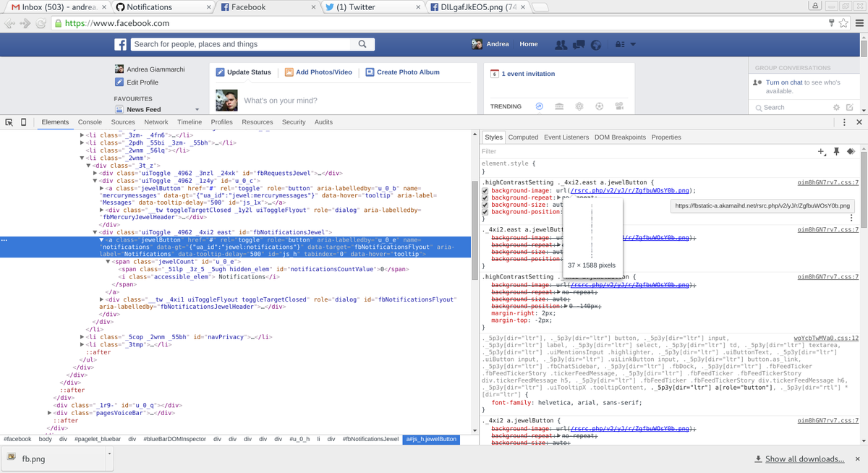The height and width of the screenshot is (473, 868).
Task: Select the #fbNotificationsJewel breadcrumb item
Action: 370,439
